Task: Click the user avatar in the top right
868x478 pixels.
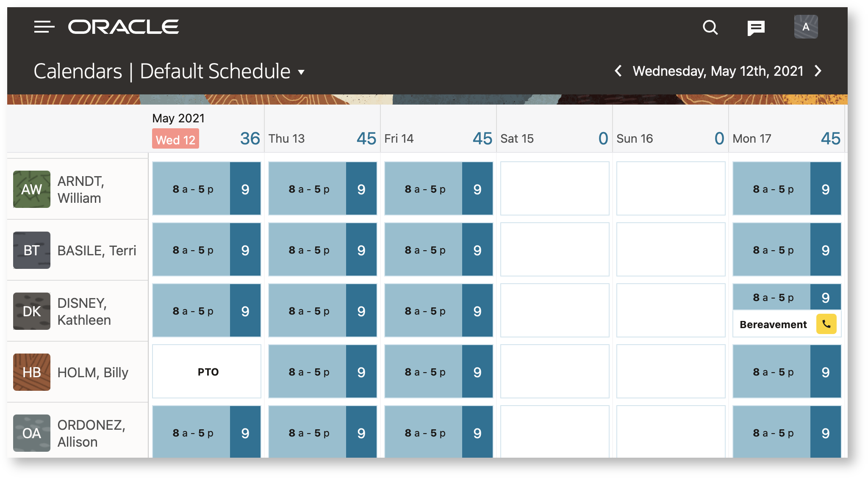Action: (x=805, y=27)
